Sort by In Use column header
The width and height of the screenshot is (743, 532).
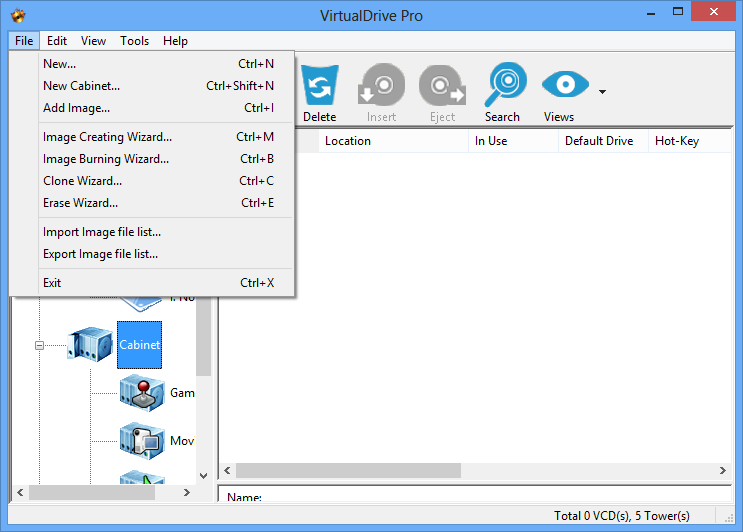tap(514, 141)
